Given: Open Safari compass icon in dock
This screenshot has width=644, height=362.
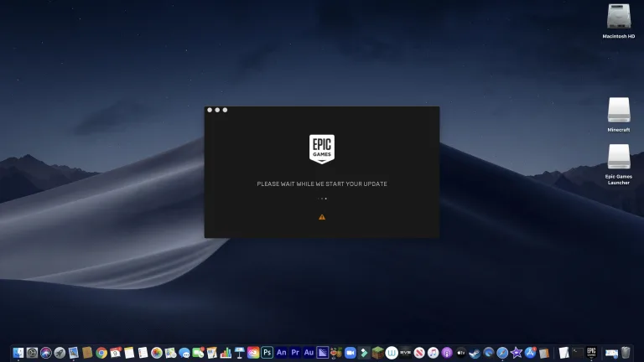Looking at the screenshot, I should (x=502, y=353).
